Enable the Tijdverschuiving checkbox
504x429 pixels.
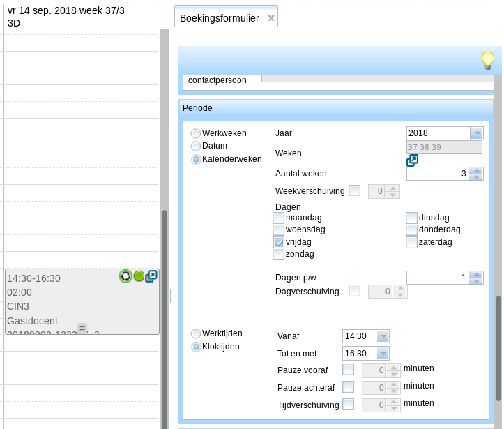348,405
